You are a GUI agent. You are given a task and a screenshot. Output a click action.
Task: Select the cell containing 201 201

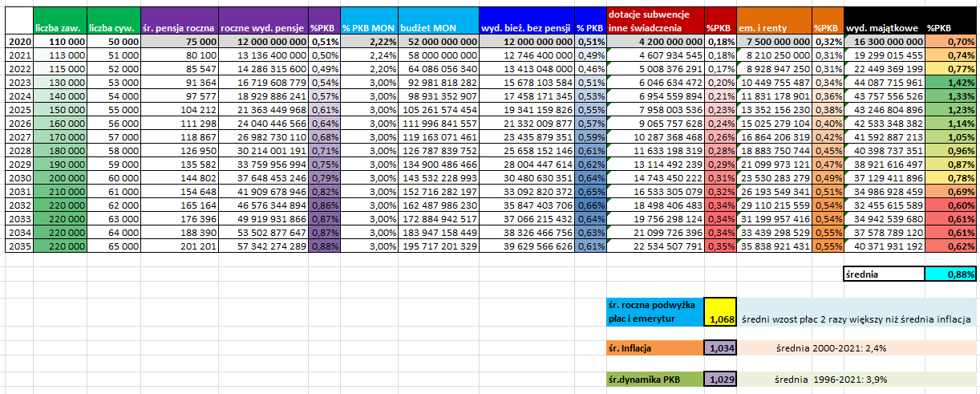click(x=178, y=246)
